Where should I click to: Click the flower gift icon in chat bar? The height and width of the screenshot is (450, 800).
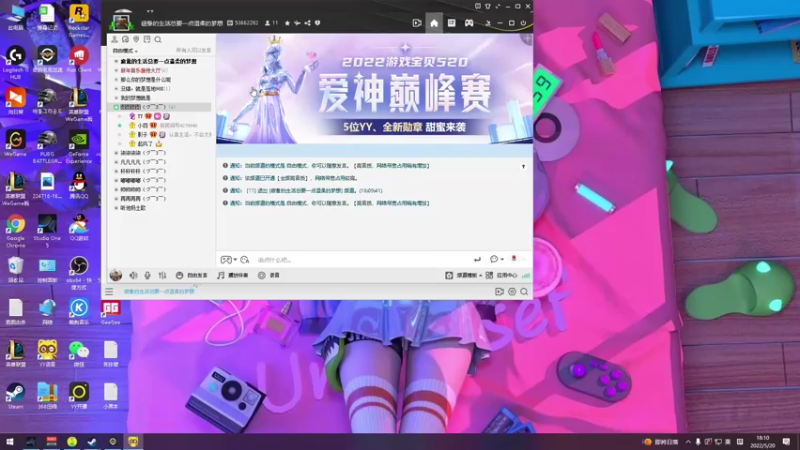point(514,259)
